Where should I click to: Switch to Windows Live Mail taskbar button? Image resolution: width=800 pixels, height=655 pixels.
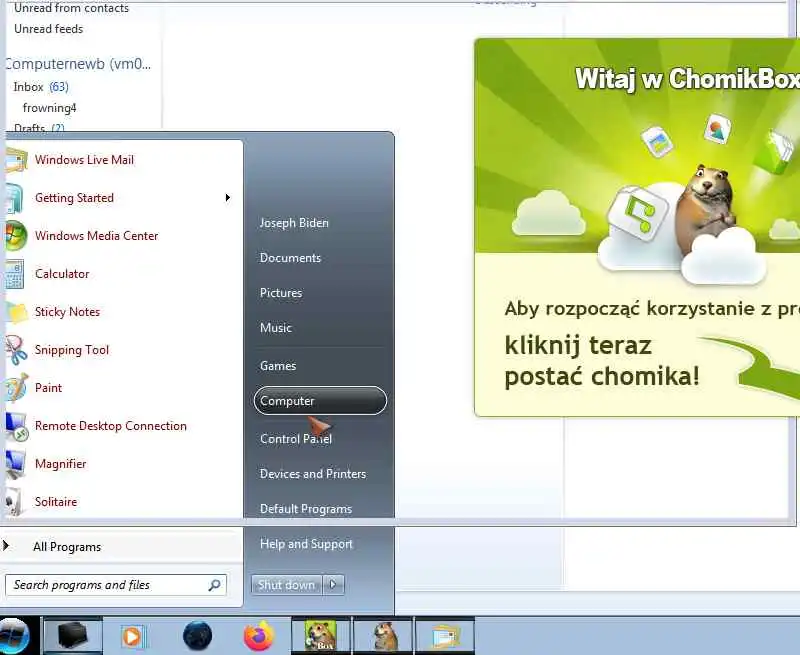coord(445,636)
